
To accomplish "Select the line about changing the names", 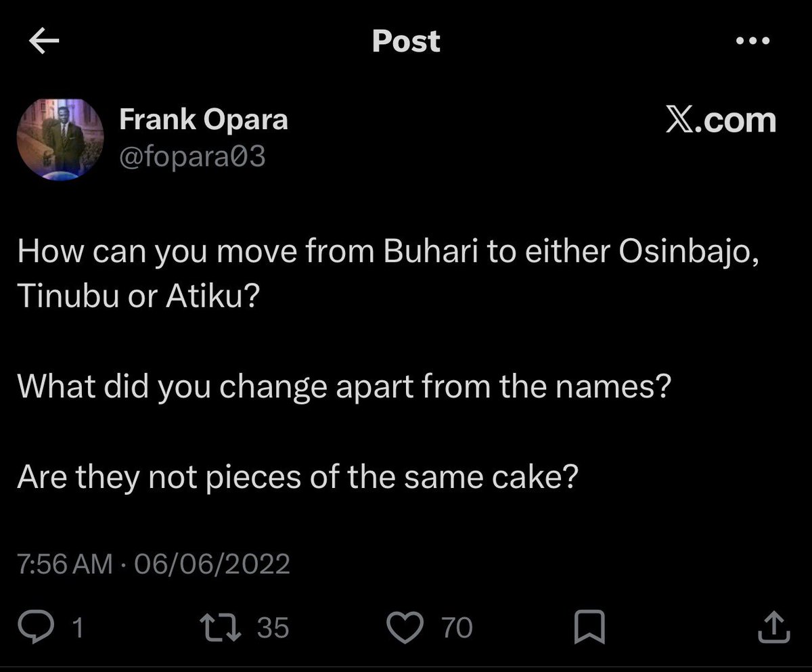I will pos(344,387).
